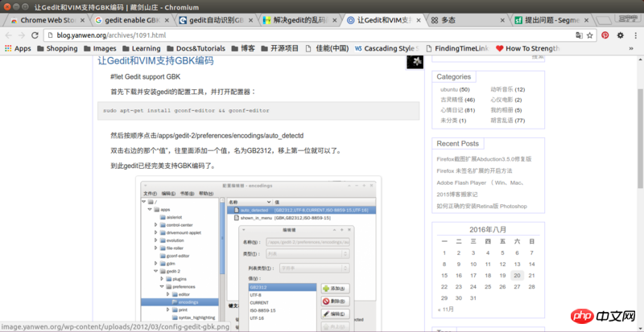644x332 pixels.
Task: Open the Pinterest extension
Action: click(x=605, y=35)
